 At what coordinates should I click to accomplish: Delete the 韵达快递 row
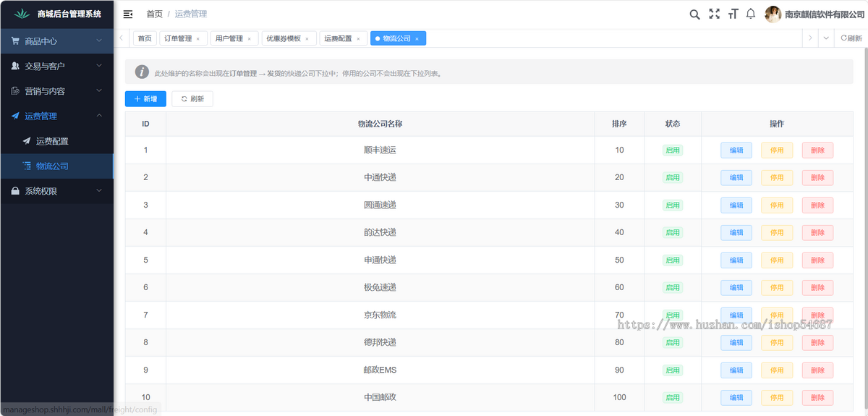point(817,232)
